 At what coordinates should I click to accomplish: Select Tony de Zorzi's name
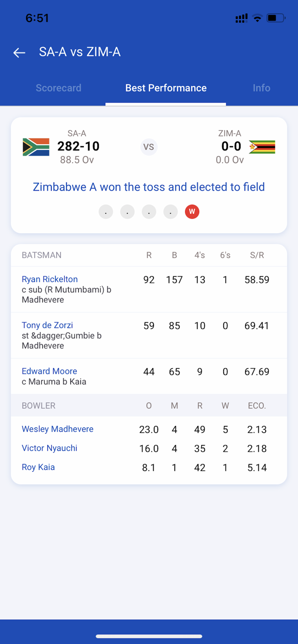[x=47, y=325]
